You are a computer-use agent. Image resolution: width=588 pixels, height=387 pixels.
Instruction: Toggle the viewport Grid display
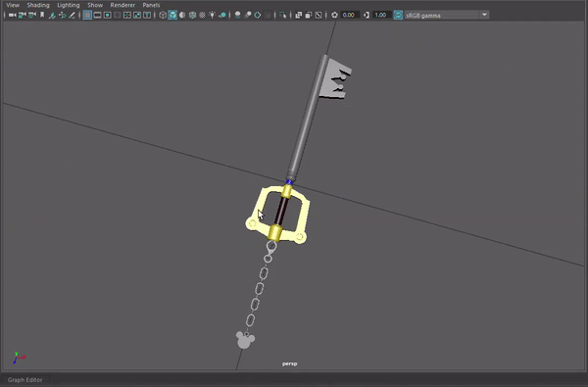point(87,15)
